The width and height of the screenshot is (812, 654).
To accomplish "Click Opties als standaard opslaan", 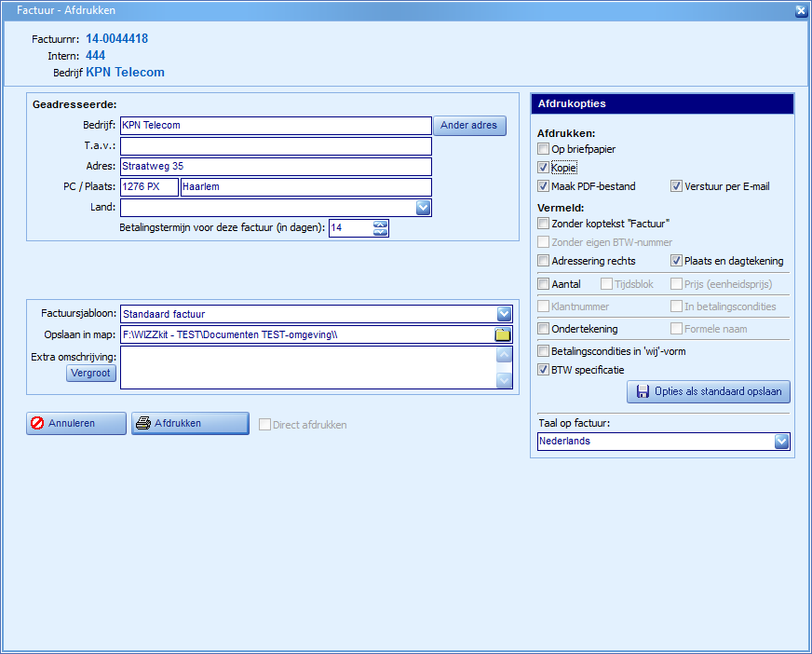I will click(709, 392).
